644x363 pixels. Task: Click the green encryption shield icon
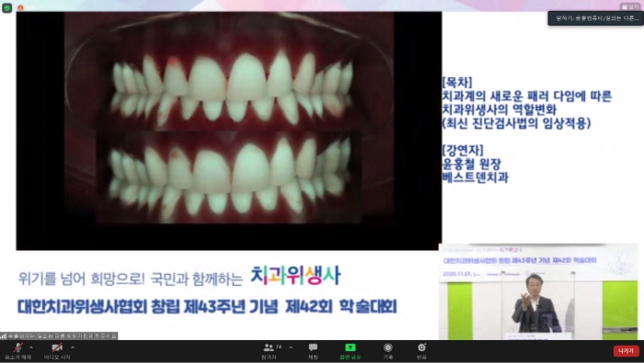click(7, 7)
